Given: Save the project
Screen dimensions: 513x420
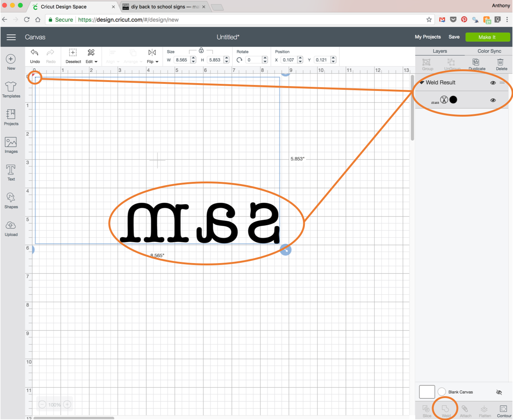Looking at the screenshot, I should tap(454, 37).
